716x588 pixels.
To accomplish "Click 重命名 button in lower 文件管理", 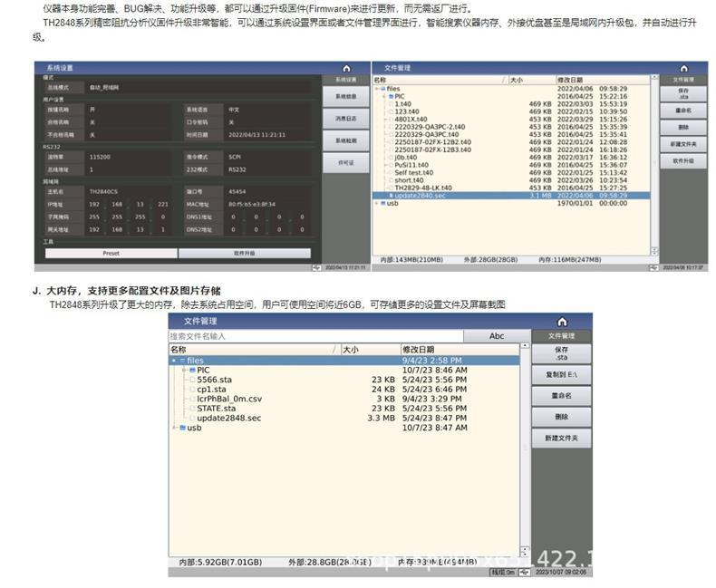I will pos(561,396).
